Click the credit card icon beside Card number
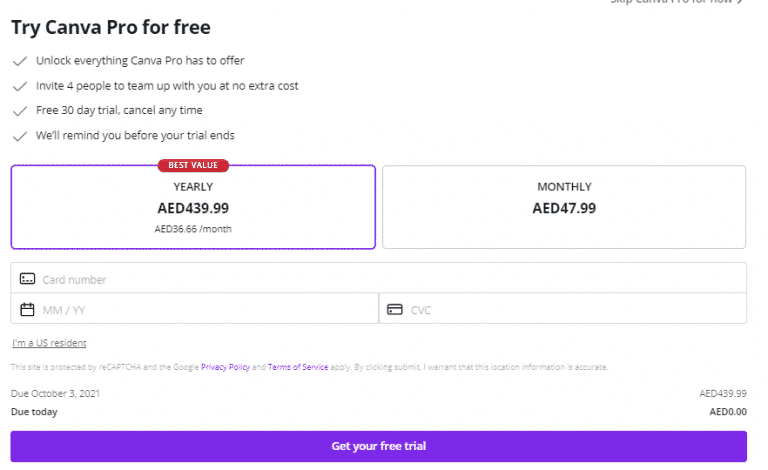Image resolution: width=768 pixels, height=470 pixels. pyautogui.click(x=28, y=279)
